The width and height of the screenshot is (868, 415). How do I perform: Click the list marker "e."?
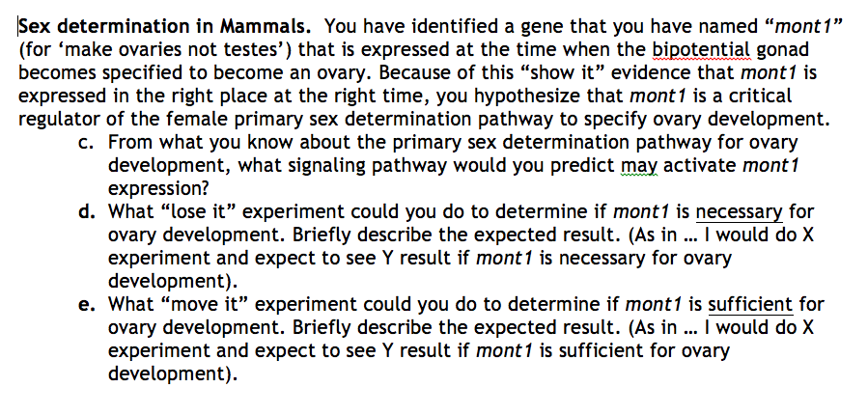(86, 305)
